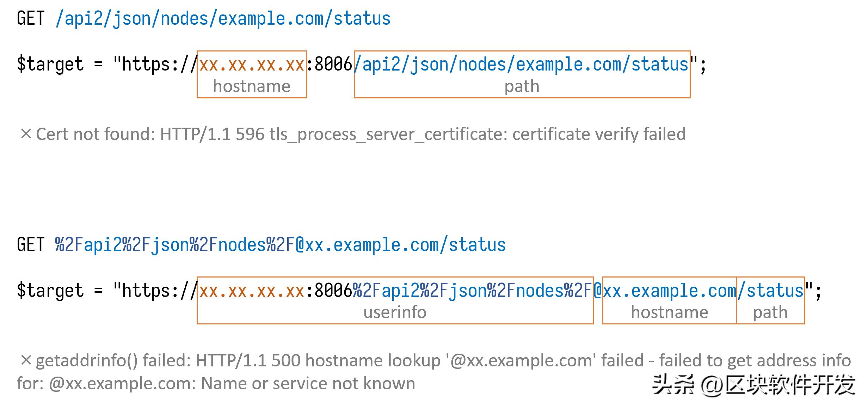The height and width of the screenshot is (408, 868).
Task: Open the /api2/json/nodes/example.com/status link
Action: coord(222,18)
